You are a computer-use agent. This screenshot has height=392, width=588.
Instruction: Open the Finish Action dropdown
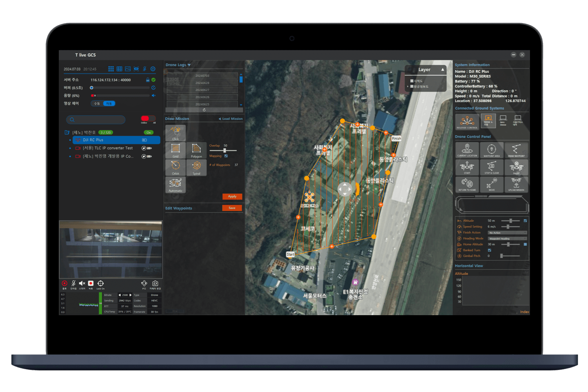pyautogui.click(x=507, y=232)
